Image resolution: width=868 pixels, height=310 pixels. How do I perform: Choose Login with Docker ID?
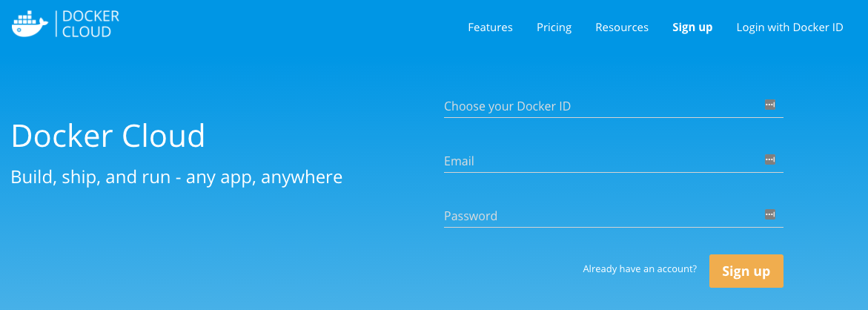(x=789, y=27)
